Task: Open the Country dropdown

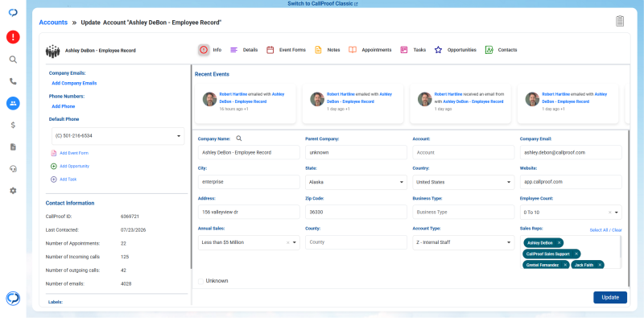Action: pyautogui.click(x=464, y=182)
